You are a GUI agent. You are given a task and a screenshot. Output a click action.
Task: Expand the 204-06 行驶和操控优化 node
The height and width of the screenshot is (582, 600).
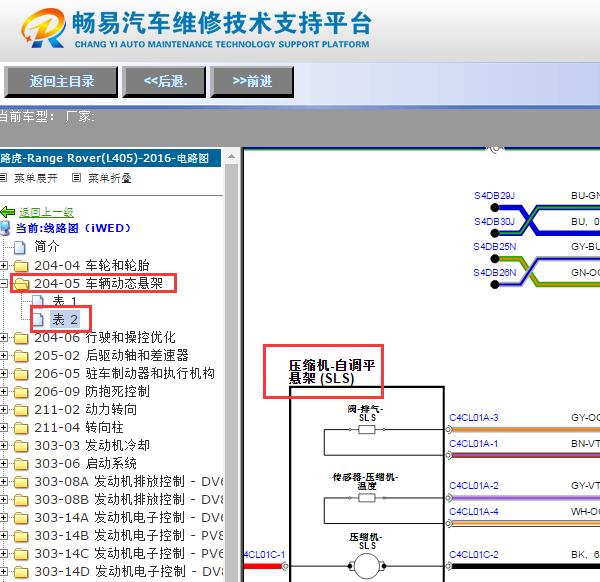point(4,337)
